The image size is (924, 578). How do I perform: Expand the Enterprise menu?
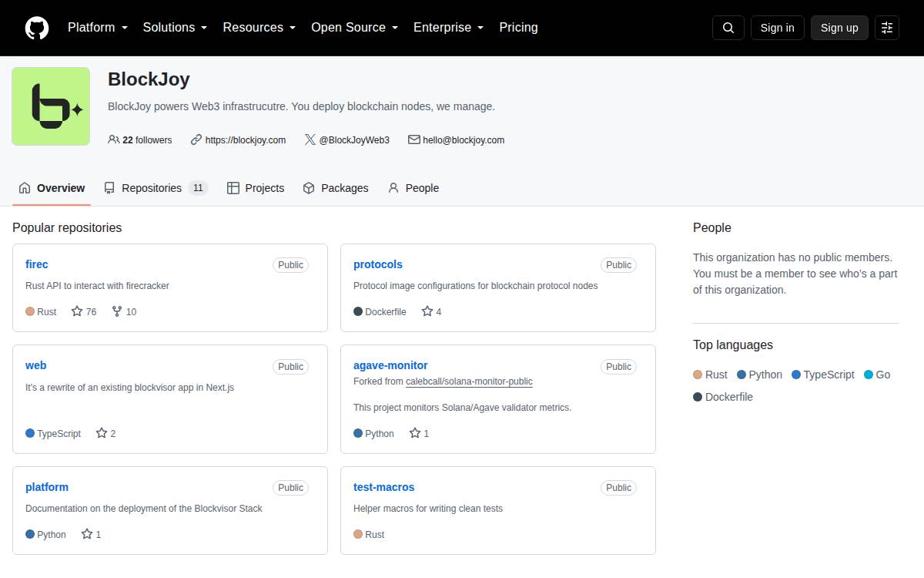click(449, 28)
